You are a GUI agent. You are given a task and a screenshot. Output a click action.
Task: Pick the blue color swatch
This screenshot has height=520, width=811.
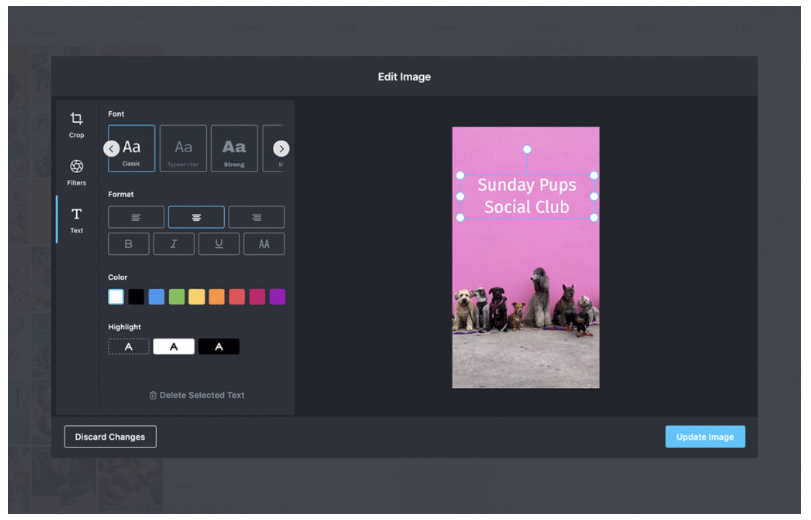[156, 297]
